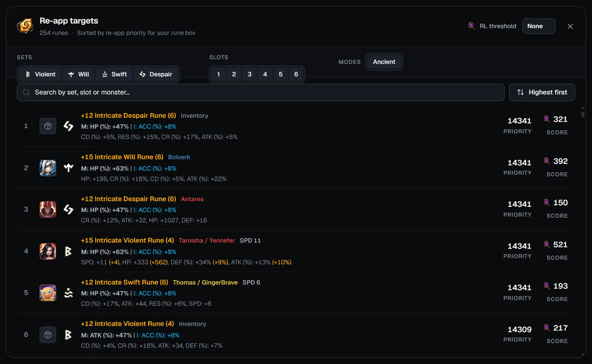Click the Violent set icon in row 6
Viewport: 592px width, 364px height.
(68, 334)
